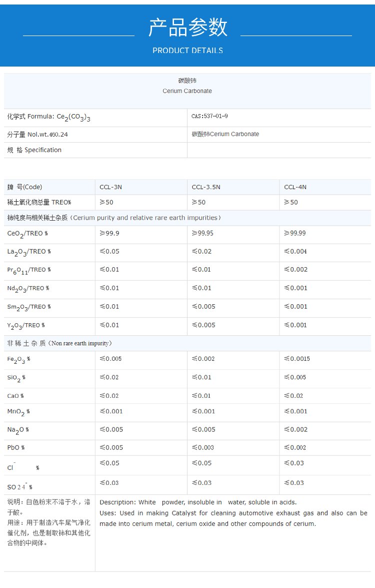Click the 产品参数 banner heading
Image resolution: width=375 pixels, height=588 pixels.
pos(187,28)
